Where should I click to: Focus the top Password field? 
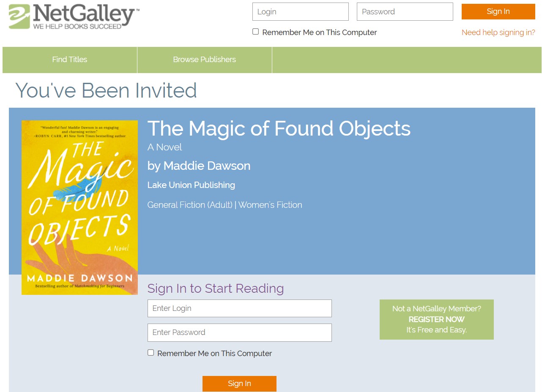coord(405,12)
